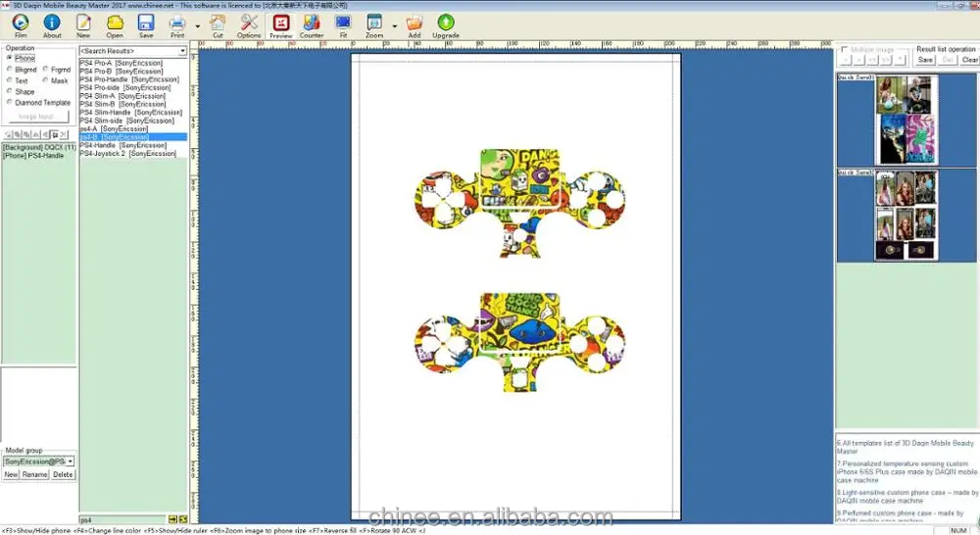Open link about light-sensitive custom phone case
980x535 pixels.
pyautogui.click(x=907, y=497)
